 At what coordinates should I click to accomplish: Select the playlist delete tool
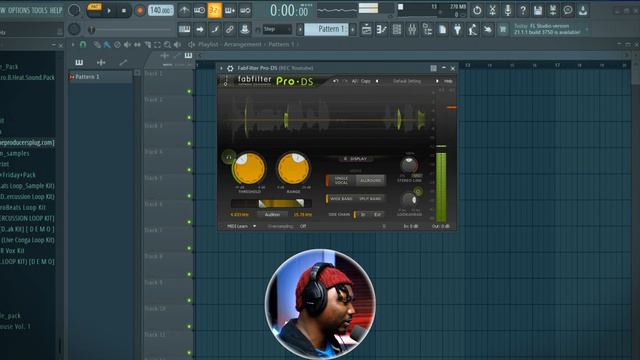[117, 44]
